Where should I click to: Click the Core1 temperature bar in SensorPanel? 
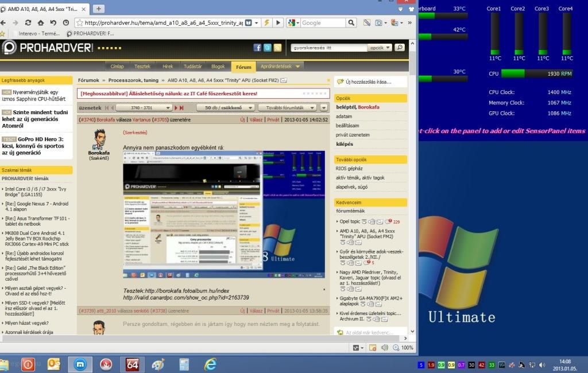point(495,34)
